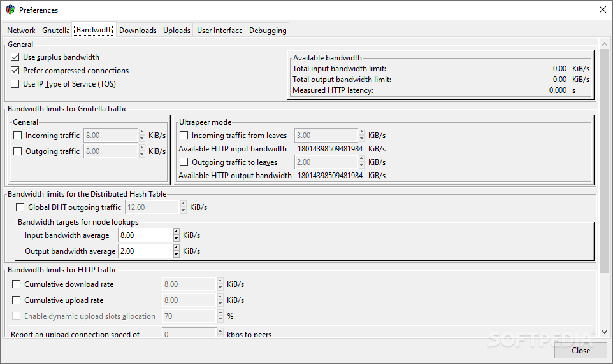
Task: Uncheck Use surplus bandwidth
Action: (x=15, y=57)
